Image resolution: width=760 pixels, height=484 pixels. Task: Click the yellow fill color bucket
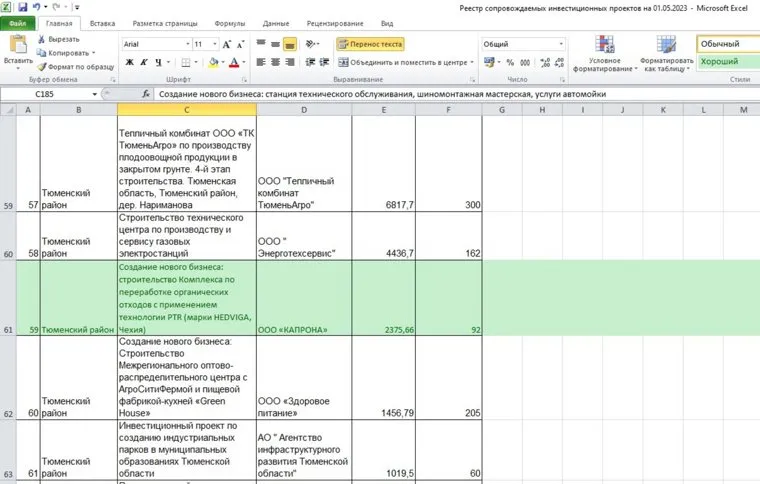click(214, 62)
